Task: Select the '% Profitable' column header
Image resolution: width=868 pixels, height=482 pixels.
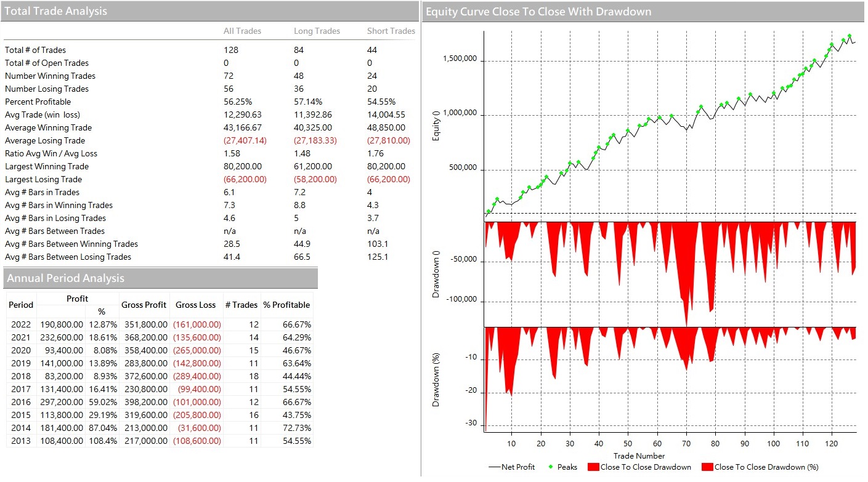Action: pos(286,305)
